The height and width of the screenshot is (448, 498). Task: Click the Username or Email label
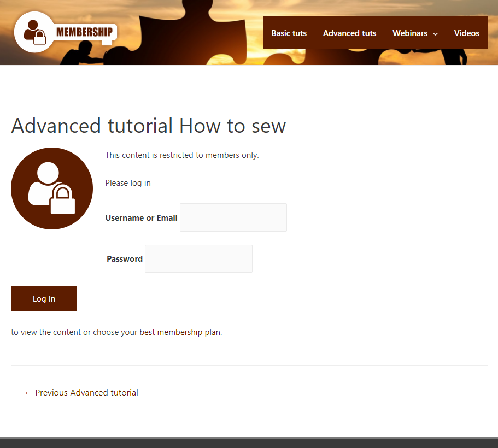[142, 218]
